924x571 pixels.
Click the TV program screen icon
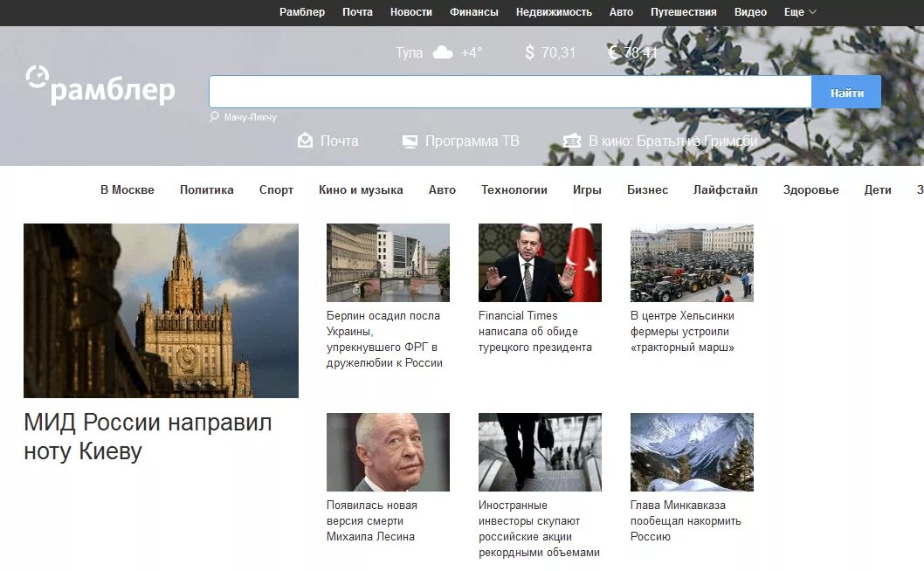[x=410, y=141]
